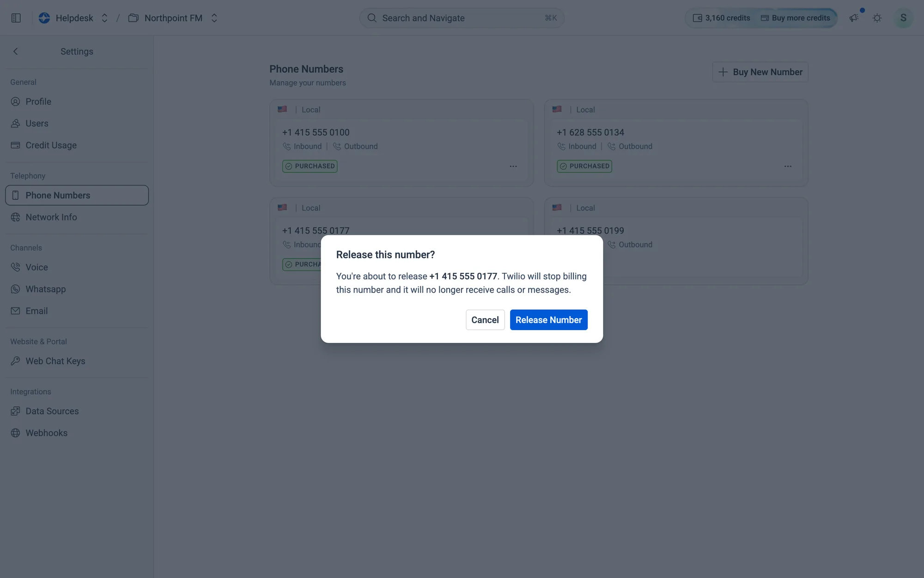The height and width of the screenshot is (578, 924).
Task: Expand the Northpoint FM project switcher
Action: click(x=214, y=18)
